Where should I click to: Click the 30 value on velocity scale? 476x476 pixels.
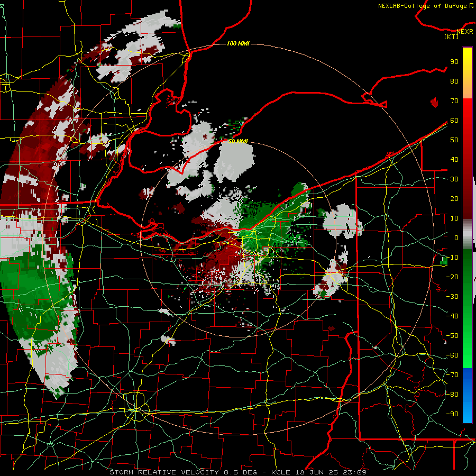click(454, 179)
